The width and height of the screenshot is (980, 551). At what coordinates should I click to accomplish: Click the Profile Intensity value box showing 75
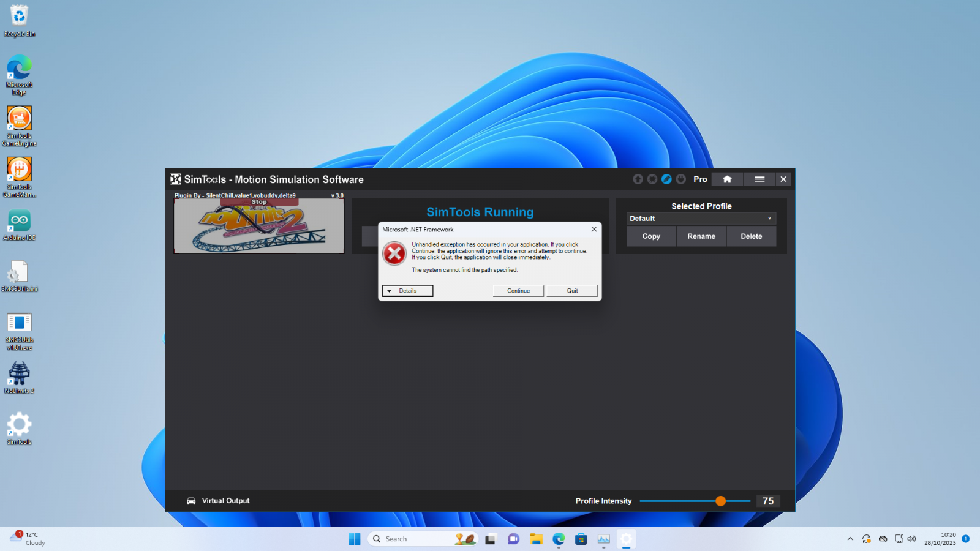[768, 501]
